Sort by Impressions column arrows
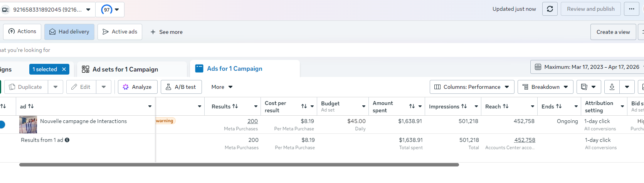Screen dimensions: 644x183 click(464, 106)
